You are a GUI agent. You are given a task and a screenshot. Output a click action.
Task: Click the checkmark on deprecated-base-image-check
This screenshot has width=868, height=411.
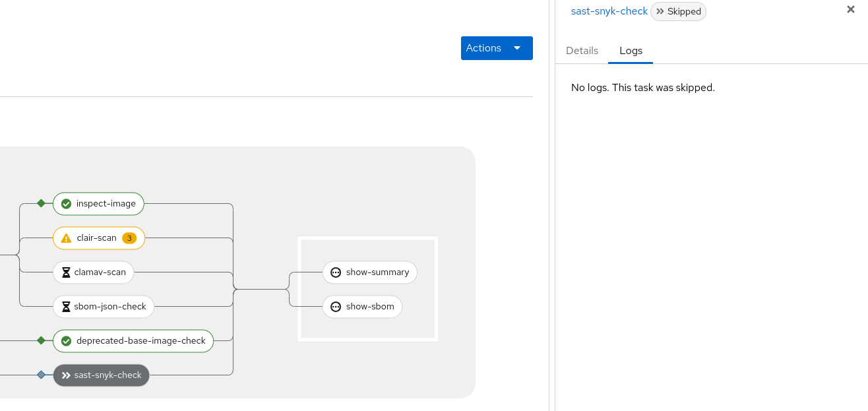(x=66, y=341)
